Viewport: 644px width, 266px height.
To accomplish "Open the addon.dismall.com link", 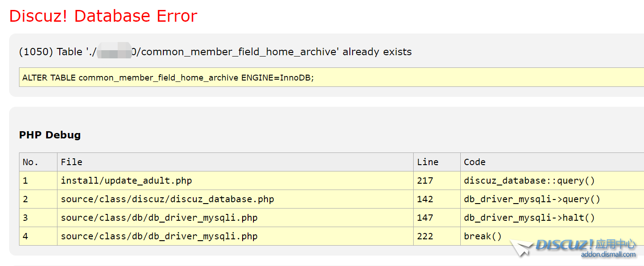I will (x=608, y=255).
